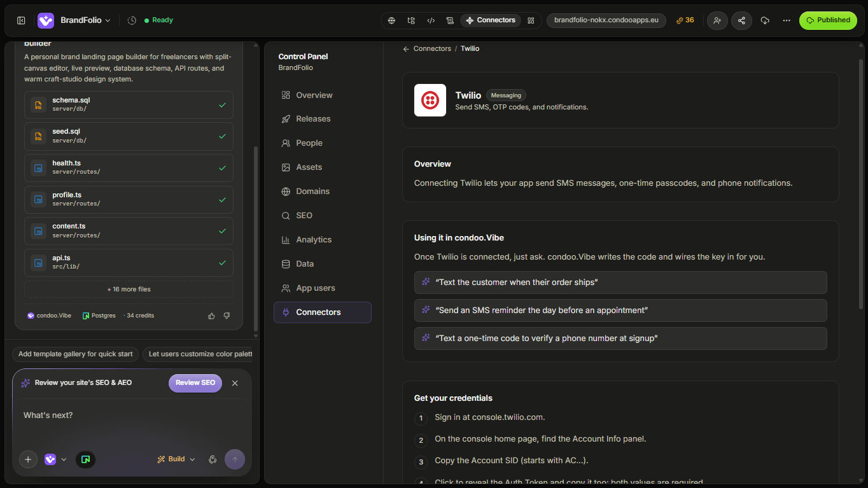The width and height of the screenshot is (868, 488).
Task: Click the thumbs up feedback icon
Action: pyautogui.click(x=211, y=316)
